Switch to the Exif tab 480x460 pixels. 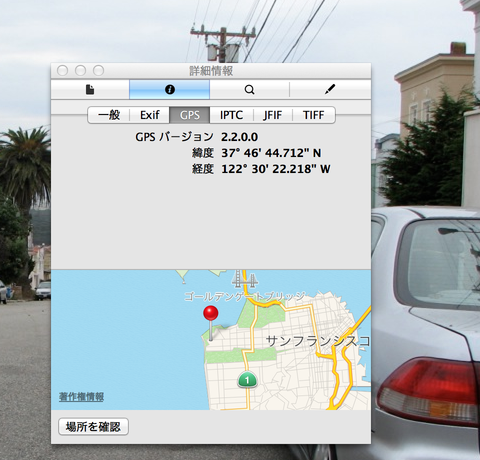[x=150, y=115]
